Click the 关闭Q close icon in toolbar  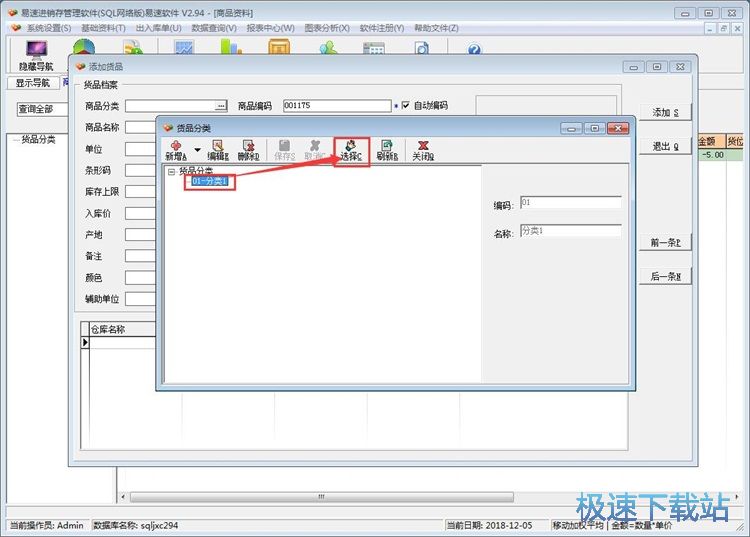click(x=423, y=150)
